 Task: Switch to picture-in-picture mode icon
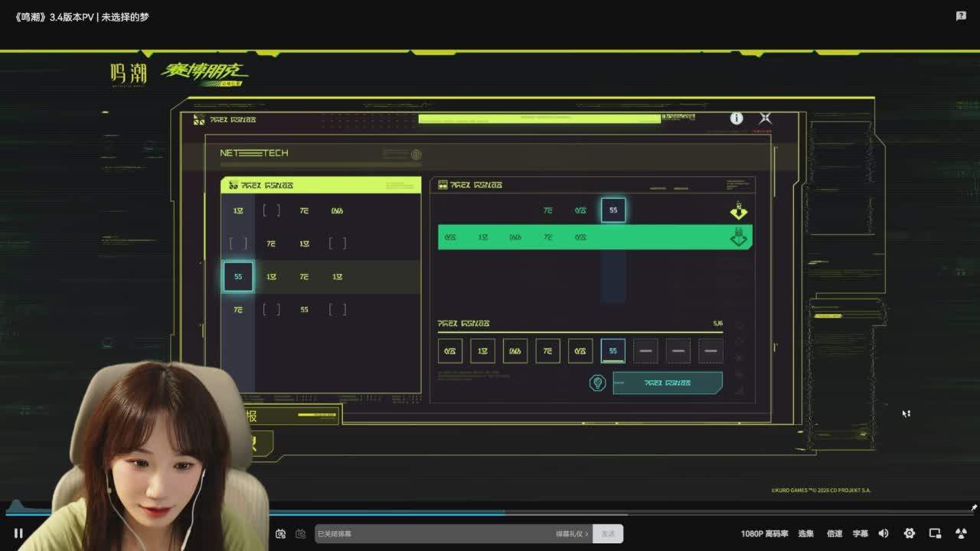[935, 533]
